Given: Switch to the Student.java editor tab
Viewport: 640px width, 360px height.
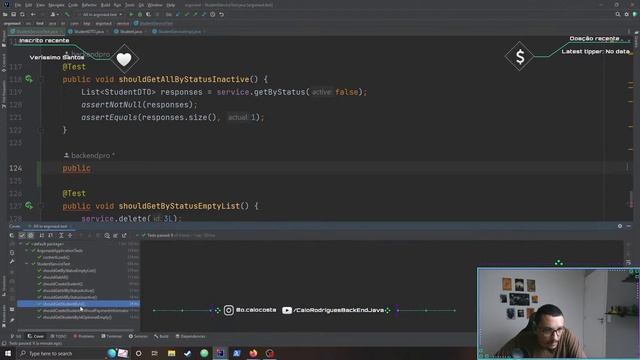Looking at the screenshot, I should 130,31.
